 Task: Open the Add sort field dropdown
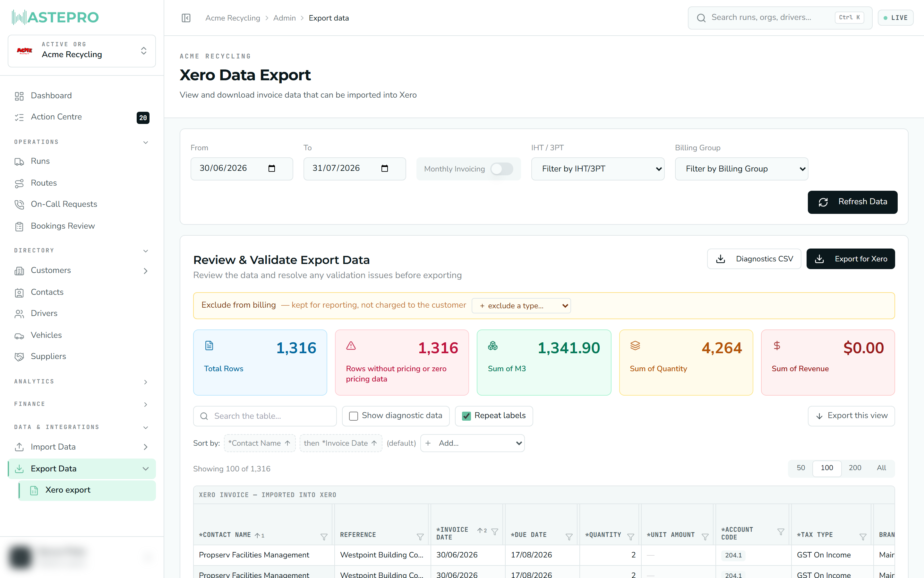pyautogui.click(x=472, y=443)
